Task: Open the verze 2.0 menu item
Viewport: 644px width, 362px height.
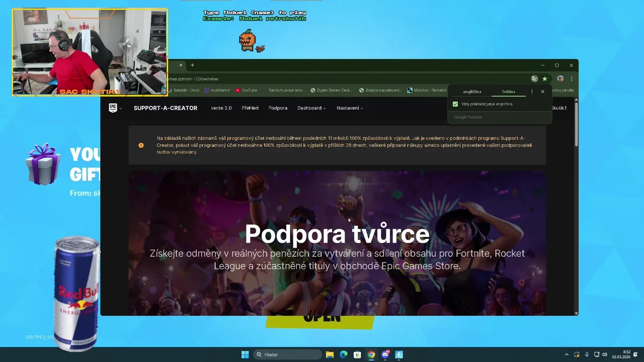Action: tap(221, 108)
